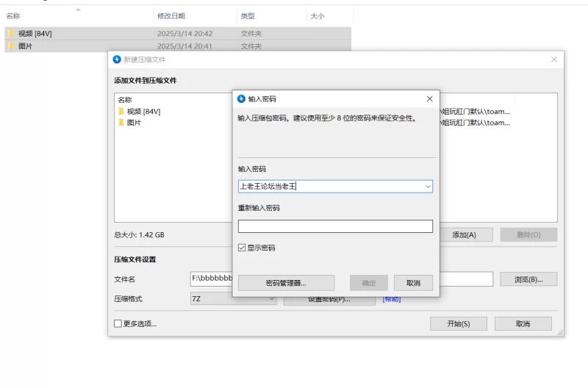
Task: Click 取消 in the new archive window
Action: 523,323
